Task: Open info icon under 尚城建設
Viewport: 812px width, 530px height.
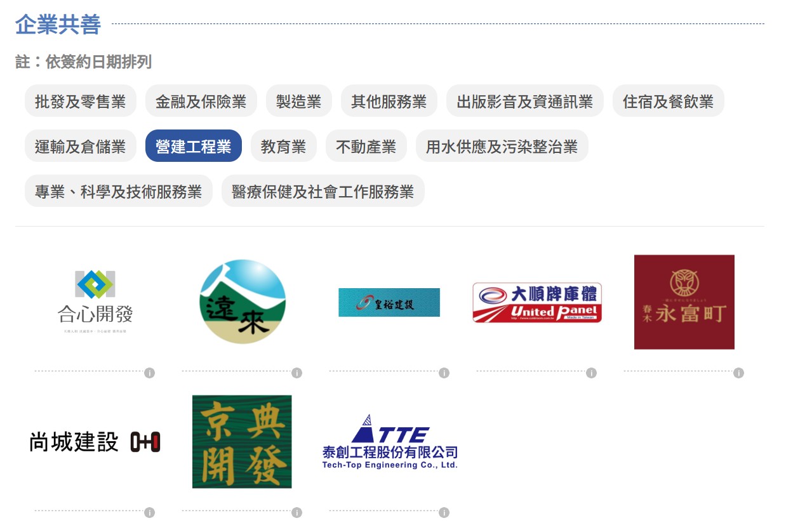Action: click(149, 512)
